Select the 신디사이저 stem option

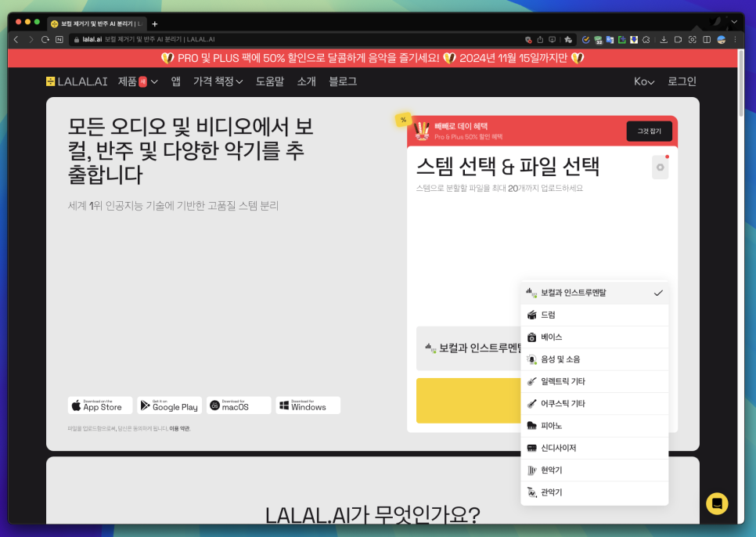tap(595, 448)
